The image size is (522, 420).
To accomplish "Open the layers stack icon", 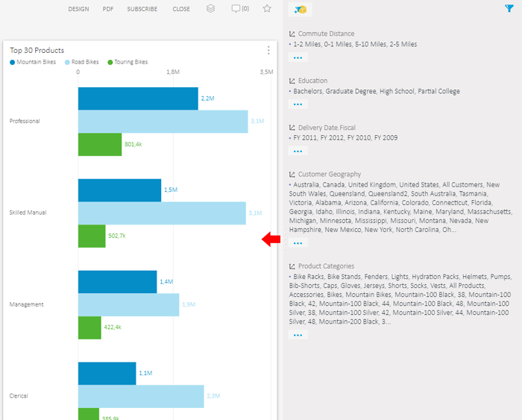I will [210, 9].
